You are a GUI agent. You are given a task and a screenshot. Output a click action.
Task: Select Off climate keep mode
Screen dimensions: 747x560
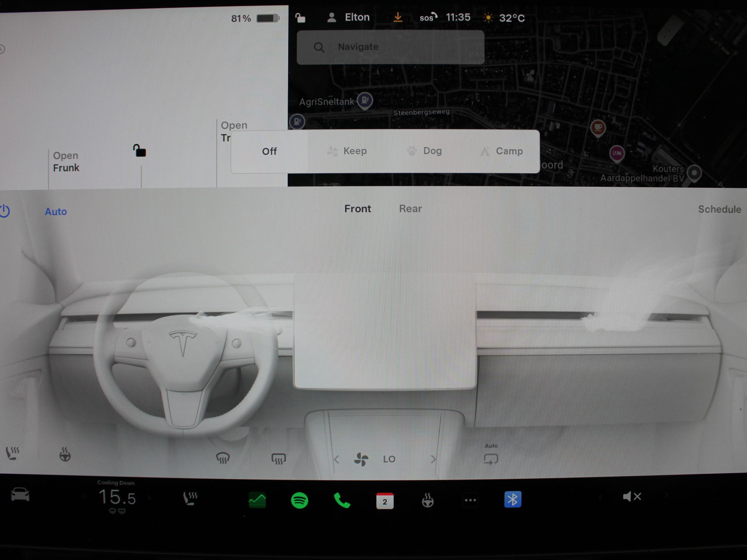tap(269, 151)
